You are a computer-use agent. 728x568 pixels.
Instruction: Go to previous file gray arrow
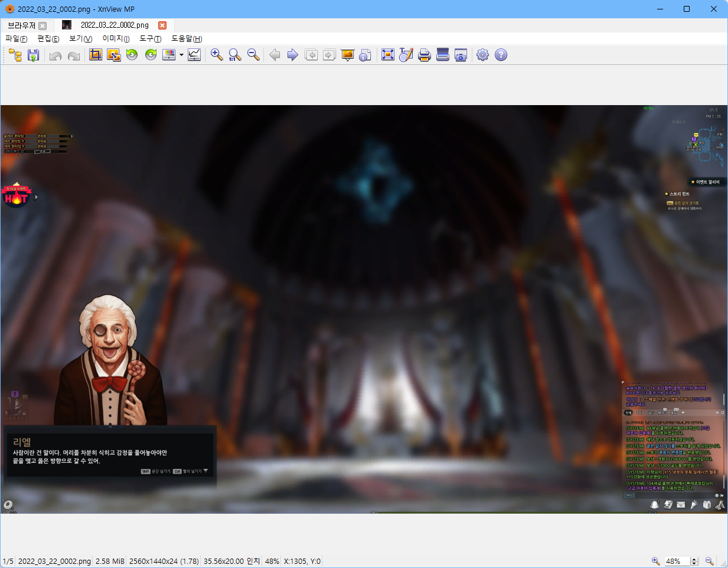(x=275, y=55)
